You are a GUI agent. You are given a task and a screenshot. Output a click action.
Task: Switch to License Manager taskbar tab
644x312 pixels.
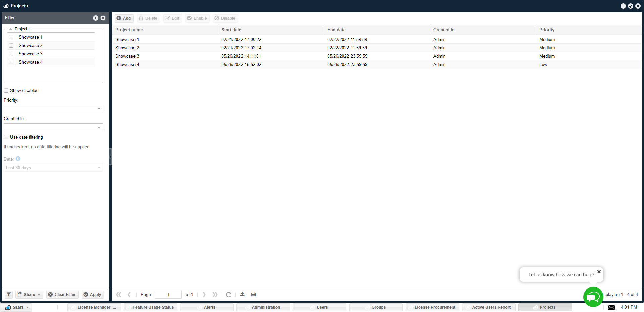(94, 307)
